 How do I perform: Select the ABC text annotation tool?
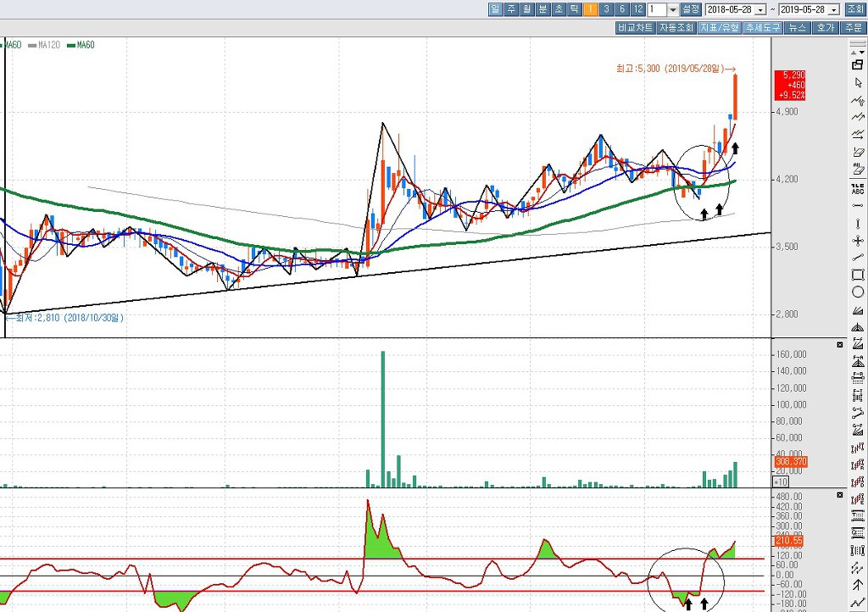pyautogui.click(x=858, y=188)
